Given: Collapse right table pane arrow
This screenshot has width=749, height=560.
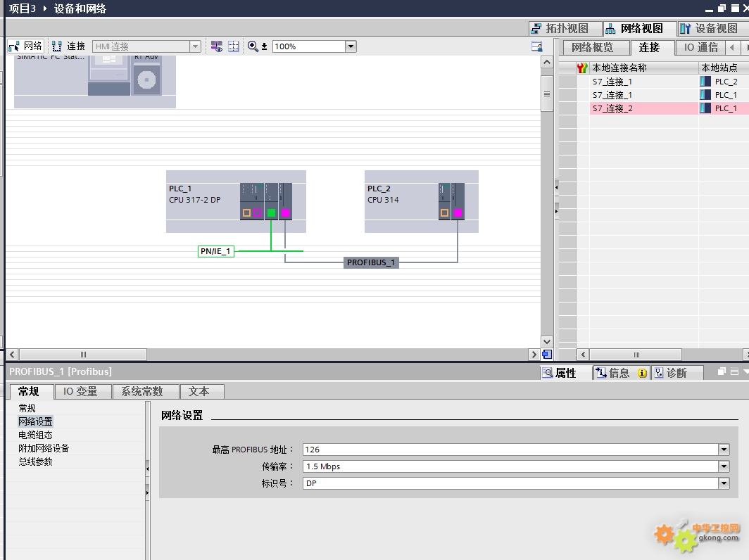Looking at the screenshot, I should [x=557, y=188].
